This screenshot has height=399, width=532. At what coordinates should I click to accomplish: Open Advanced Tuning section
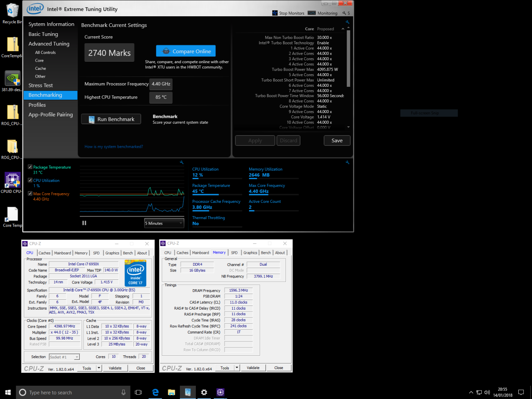pos(49,44)
